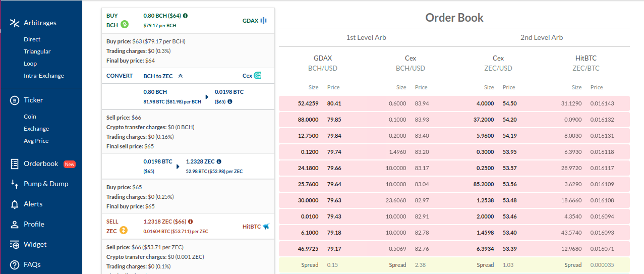Viewport: 644px width, 274px height.
Task: Select Loop arbitrage submenu
Action: pyautogui.click(x=30, y=64)
